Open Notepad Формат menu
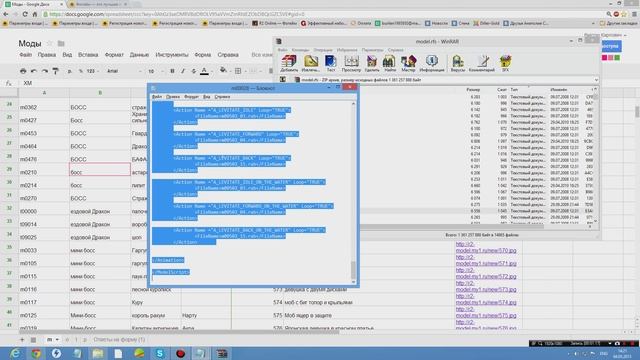Viewport: 640px width, 360px height. [191, 97]
